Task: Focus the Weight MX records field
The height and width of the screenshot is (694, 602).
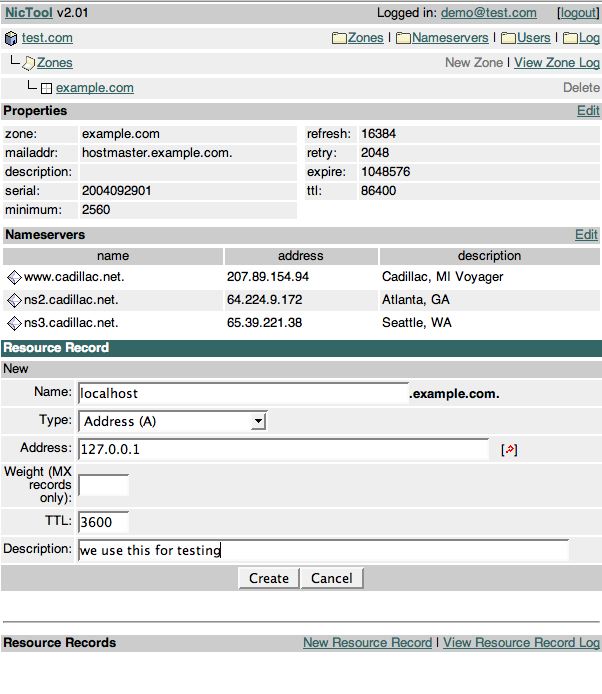Action: 103,485
